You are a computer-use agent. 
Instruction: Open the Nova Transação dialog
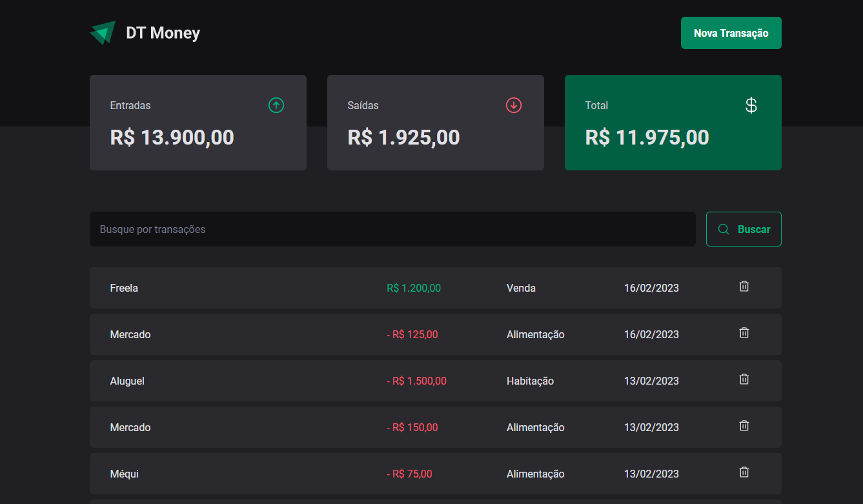click(731, 32)
